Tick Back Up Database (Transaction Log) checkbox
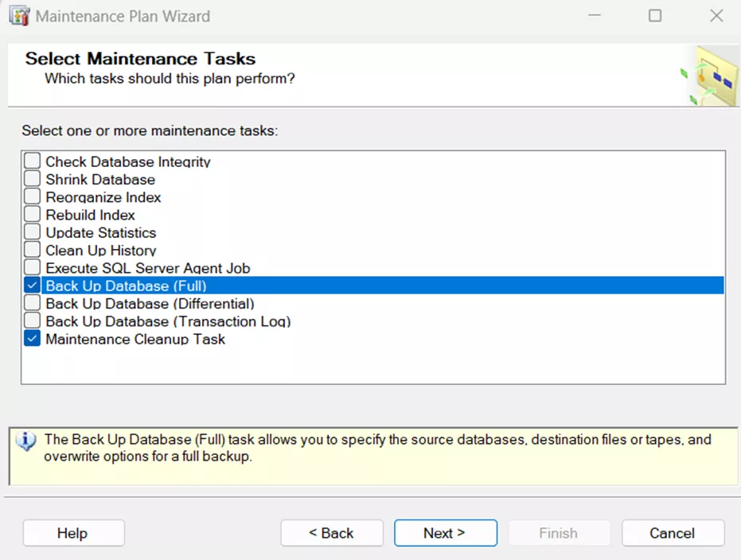 click(x=32, y=321)
